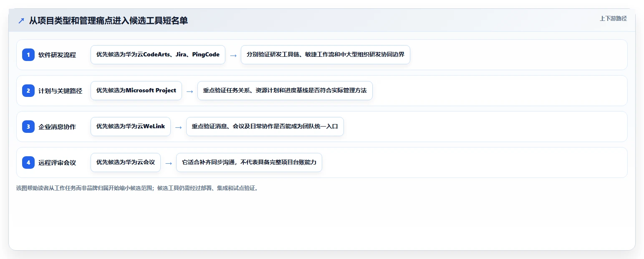This screenshot has width=644, height=259.
Task: Select the number 2 step badge
Action: [28, 91]
